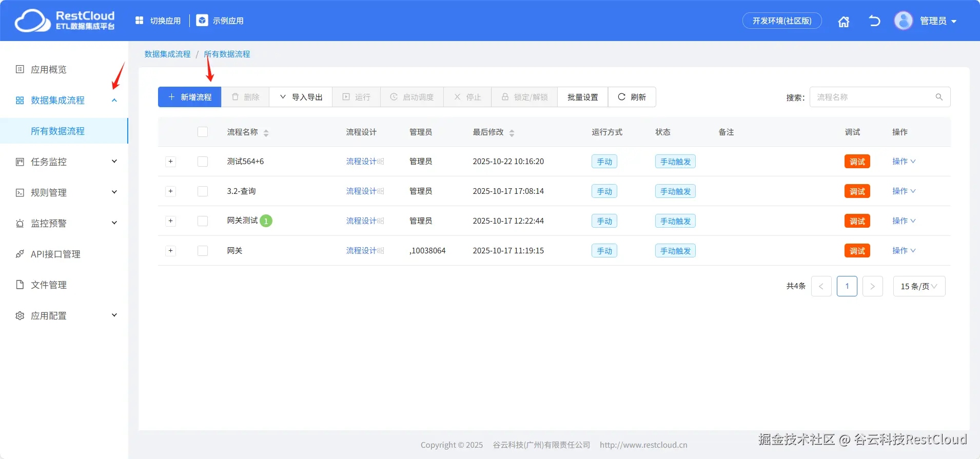Image resolution: width=980 pixels, height=459 pixels.
Task: Open the 导入导出 dropdown menu
Action: pyautogui.click(x=301, y=97)
